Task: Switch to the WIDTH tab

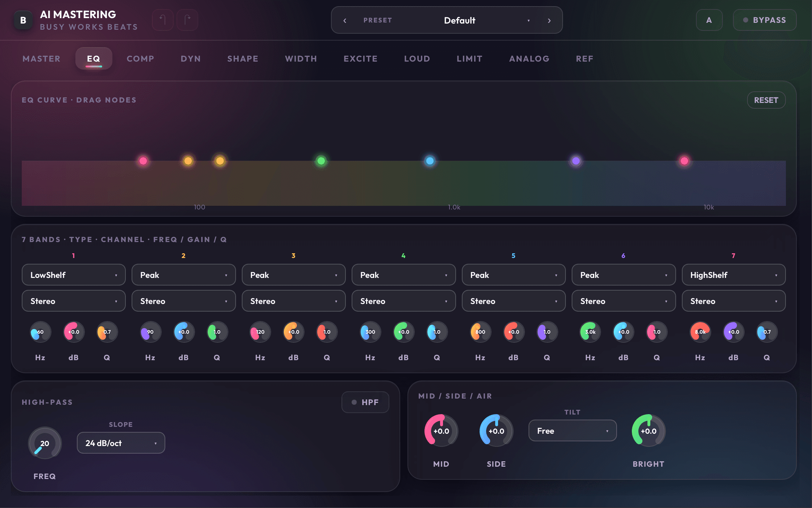Action: pos(301,59)
